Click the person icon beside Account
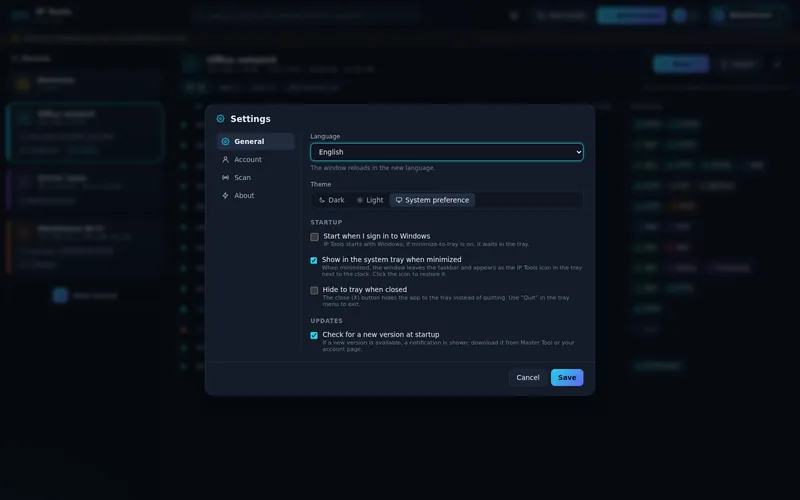This screenshot has height=500, width=800. pos(225,160)
